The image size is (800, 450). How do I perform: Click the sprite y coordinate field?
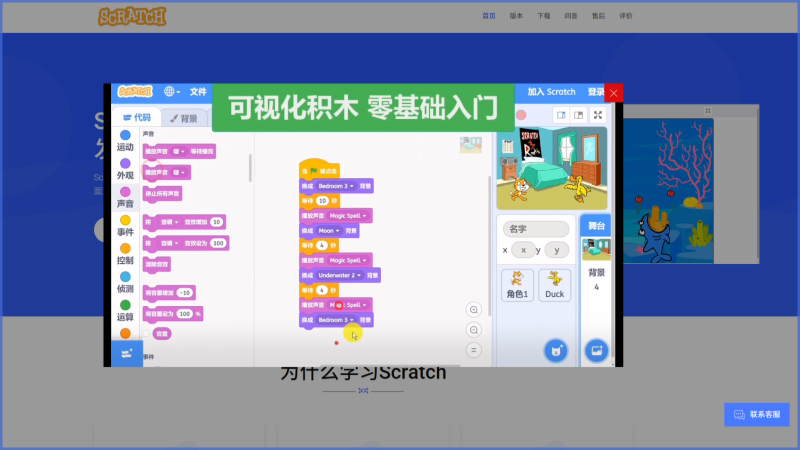[557, 250]
